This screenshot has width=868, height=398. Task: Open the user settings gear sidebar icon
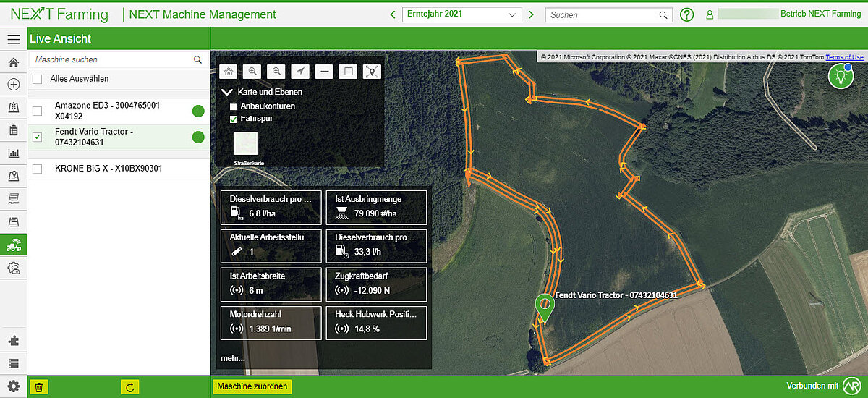pyautogui.click(x=13, y=268)
